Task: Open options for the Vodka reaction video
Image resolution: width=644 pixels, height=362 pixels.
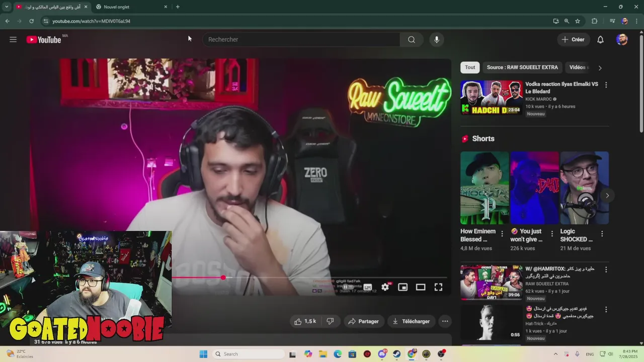Action: click(606, 85)
